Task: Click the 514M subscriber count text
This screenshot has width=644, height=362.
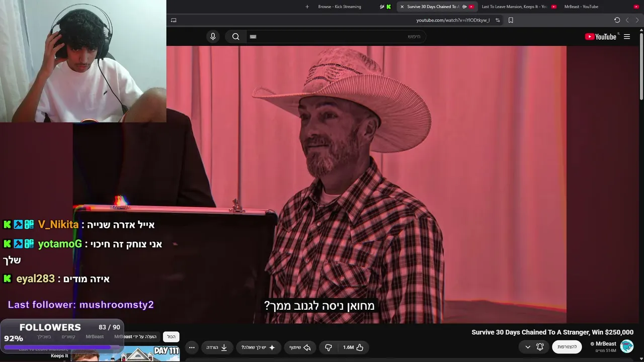Action: point(606,350)
